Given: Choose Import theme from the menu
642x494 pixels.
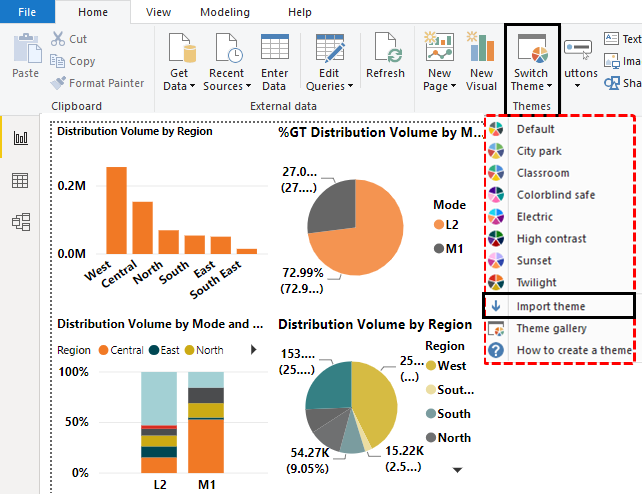Looking at the screenshot, I should (x=559, y=306).
